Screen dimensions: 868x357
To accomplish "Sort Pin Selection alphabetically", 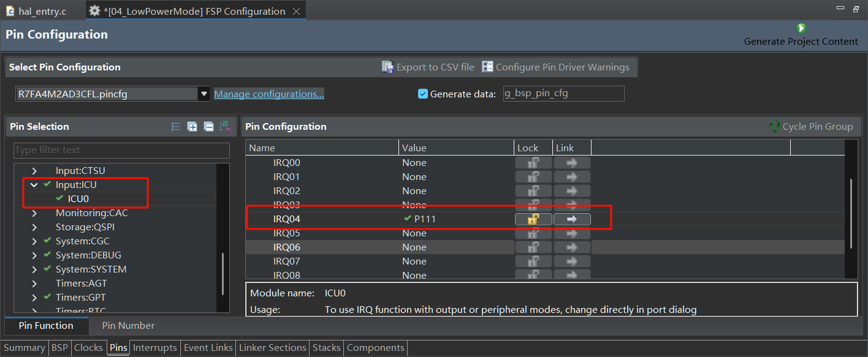I will [224, 127].
